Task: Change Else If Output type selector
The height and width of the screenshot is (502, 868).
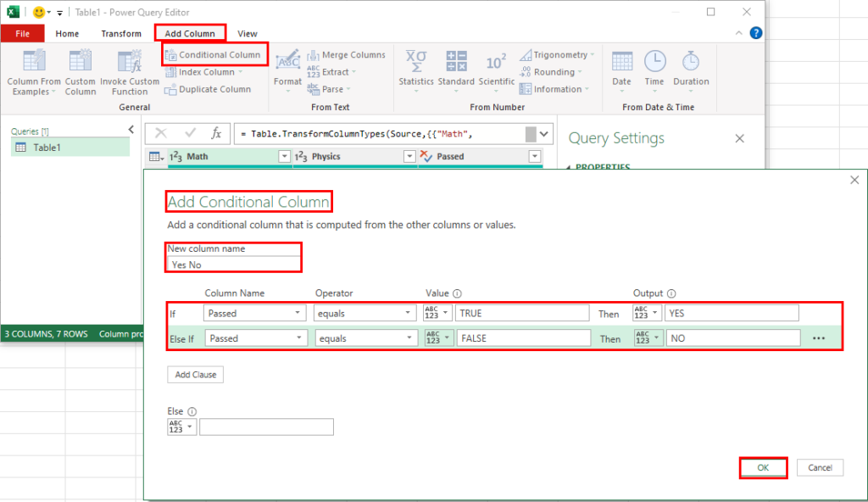Action: [648, 338]
